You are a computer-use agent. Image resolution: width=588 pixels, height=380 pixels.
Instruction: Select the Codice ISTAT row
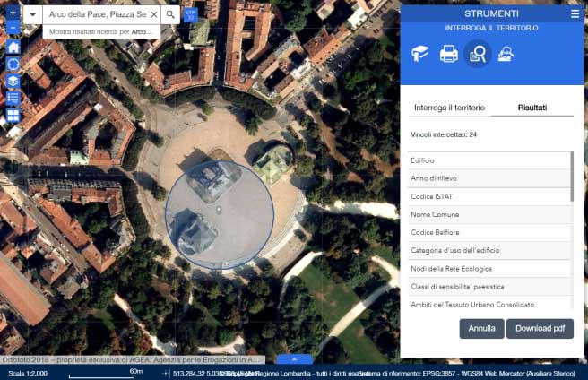[x=489, y=196]
